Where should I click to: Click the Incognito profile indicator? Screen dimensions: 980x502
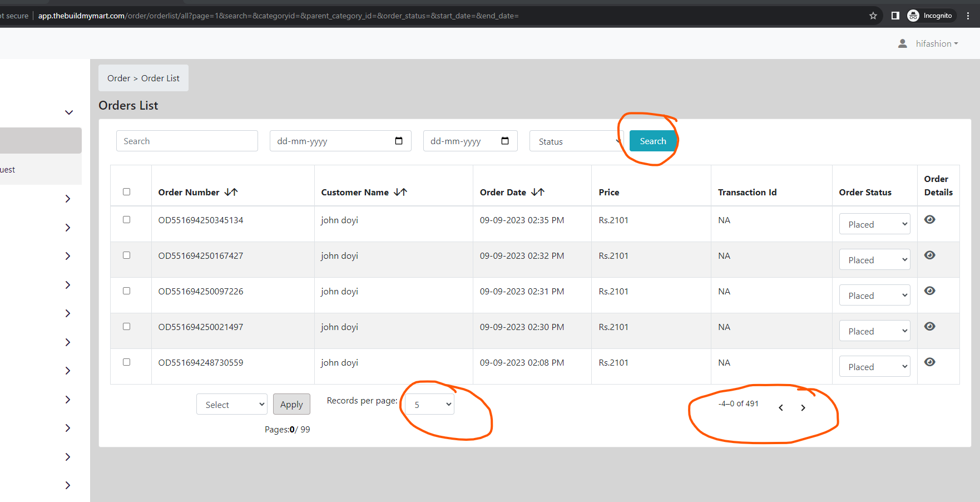[930, 16]
